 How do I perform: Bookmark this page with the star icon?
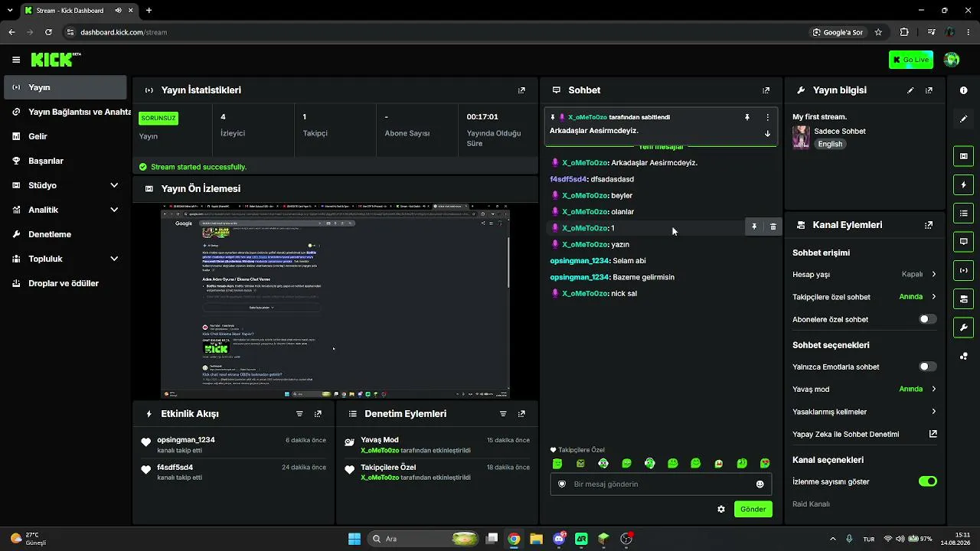tap(878, 32)
